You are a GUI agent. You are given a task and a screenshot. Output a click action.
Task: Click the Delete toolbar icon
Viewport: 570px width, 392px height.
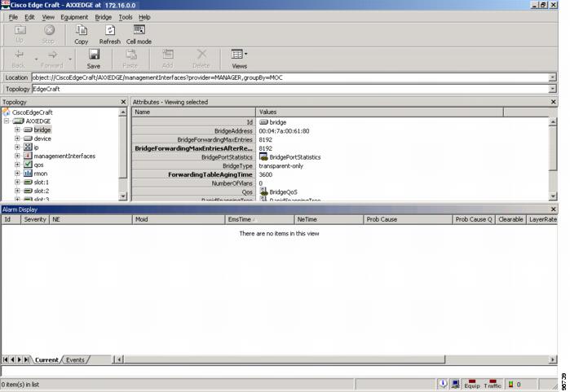point(201,55)
